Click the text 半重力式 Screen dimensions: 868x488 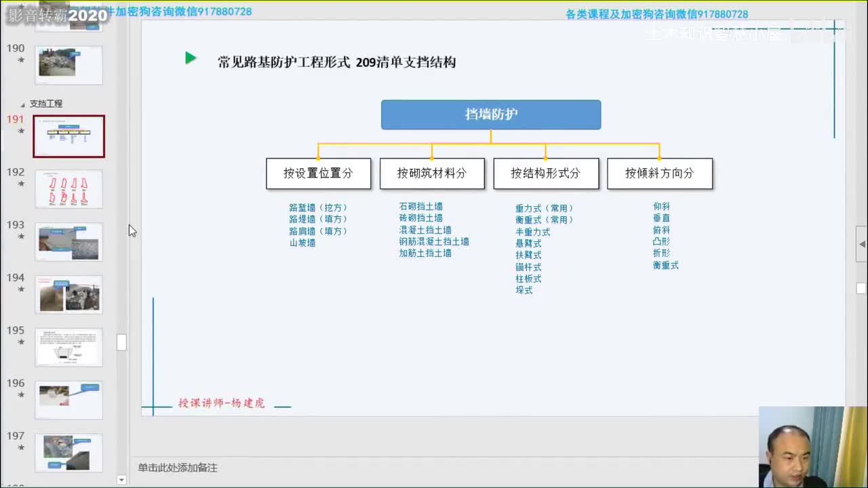[533, 232]
